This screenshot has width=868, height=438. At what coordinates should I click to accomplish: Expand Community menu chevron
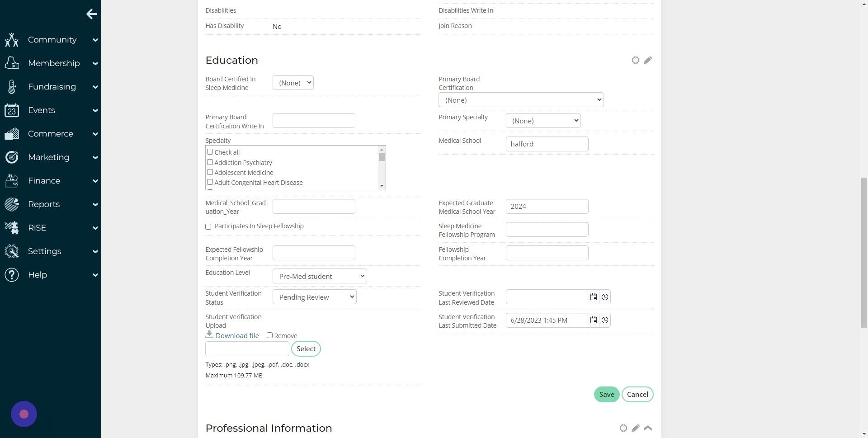[x=95, y=40]
